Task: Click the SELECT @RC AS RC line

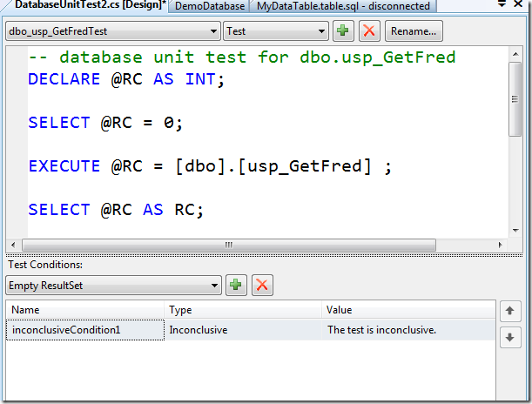Action: tap(116, 210)
